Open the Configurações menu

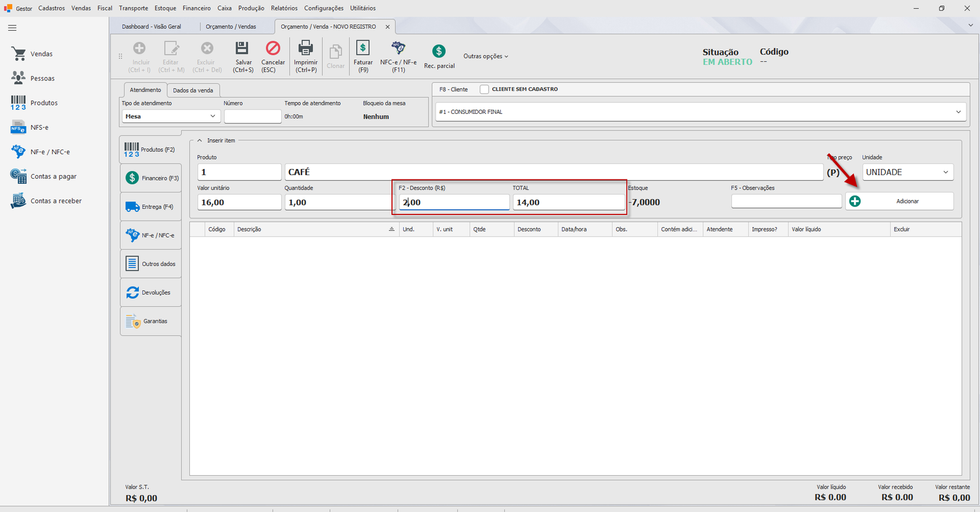click(x=323, y=8)
